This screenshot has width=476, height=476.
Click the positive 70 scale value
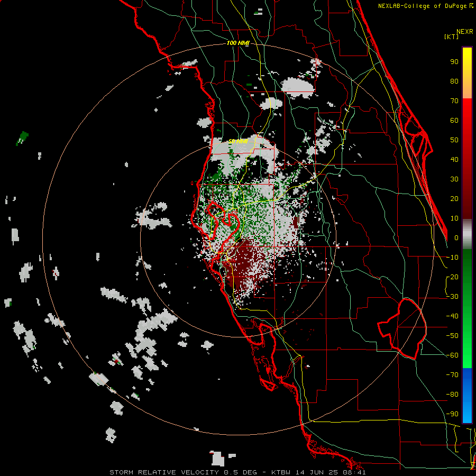pyautogui.click(x=454, y=101)
